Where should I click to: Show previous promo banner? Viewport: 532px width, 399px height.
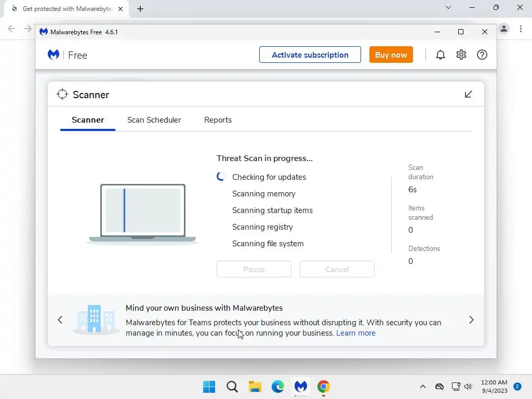point(60,320)
